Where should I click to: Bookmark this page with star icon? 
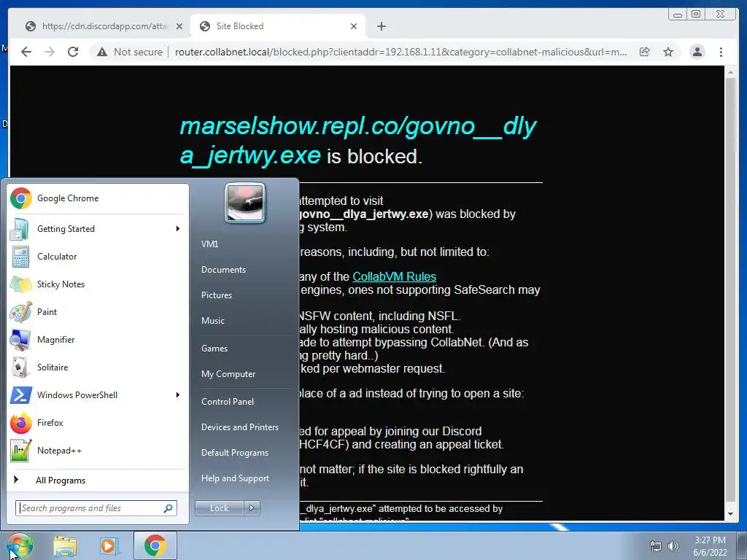click(x=668, y=52)
